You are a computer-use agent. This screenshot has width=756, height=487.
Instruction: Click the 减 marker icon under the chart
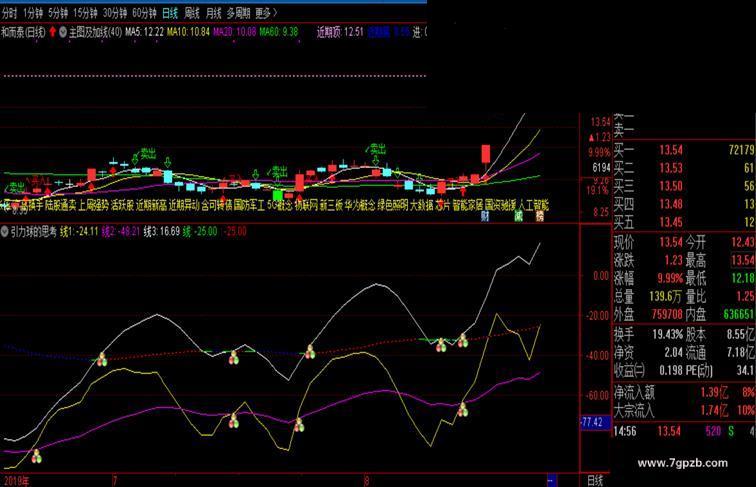(518, 216)
